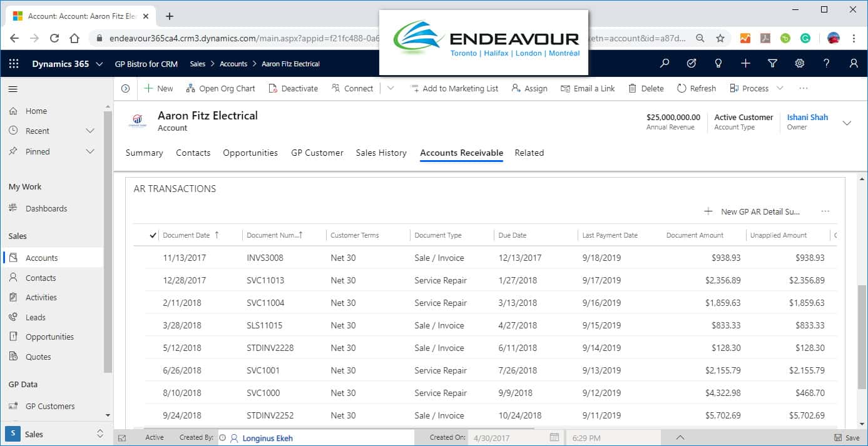This screenshot has height=446, width=868.
Task: Click the Grammarly extension icon
Action: 805,38
